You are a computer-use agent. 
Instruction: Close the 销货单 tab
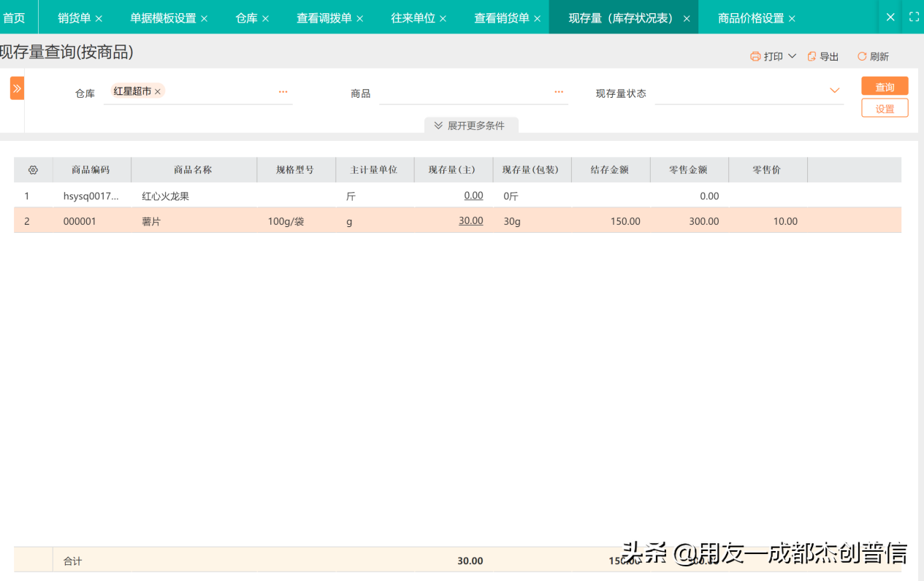point(101,18)
